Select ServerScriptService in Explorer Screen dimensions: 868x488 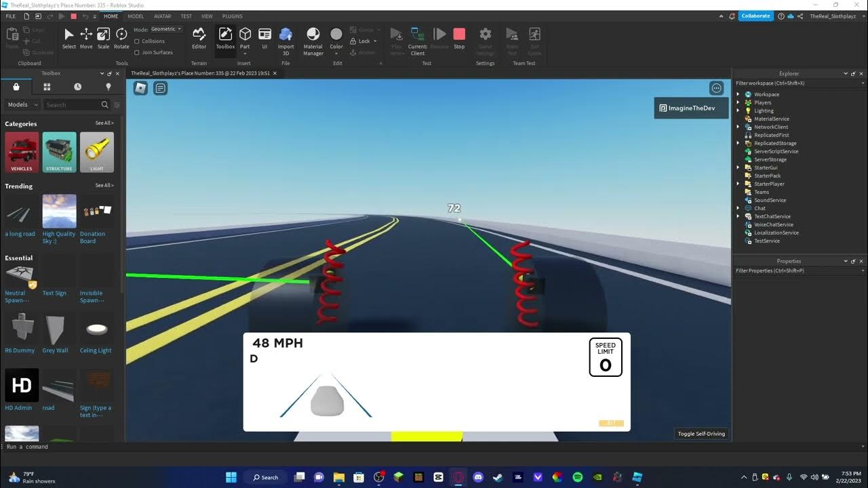pos(776,151)
